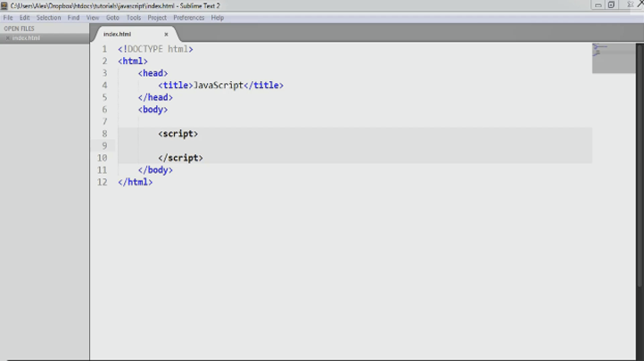644x361 pixels.
Task: Close index.html in Open Files sidebar
Action: (7, 38)
